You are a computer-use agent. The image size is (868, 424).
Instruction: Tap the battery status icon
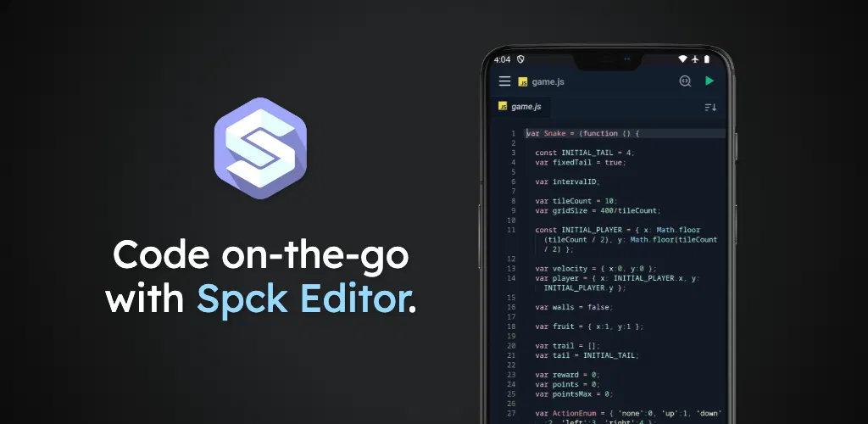707,59
